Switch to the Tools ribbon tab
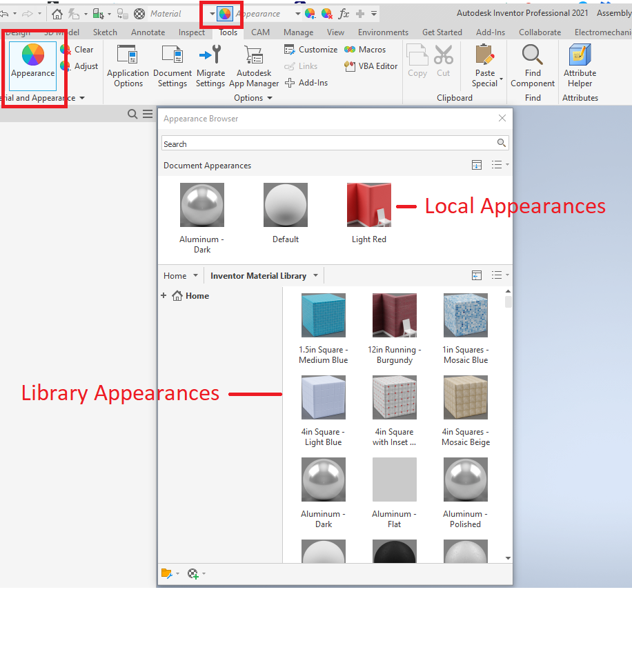This screenshot has height=672, width=632. tap(228, 32)
